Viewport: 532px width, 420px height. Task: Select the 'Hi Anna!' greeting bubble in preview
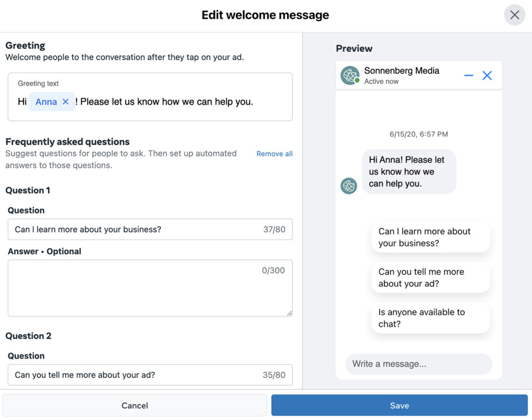[409, 172]
